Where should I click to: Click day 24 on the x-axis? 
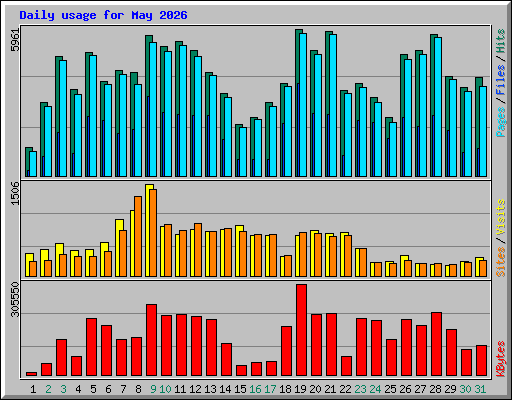click(x=375, y=389)
